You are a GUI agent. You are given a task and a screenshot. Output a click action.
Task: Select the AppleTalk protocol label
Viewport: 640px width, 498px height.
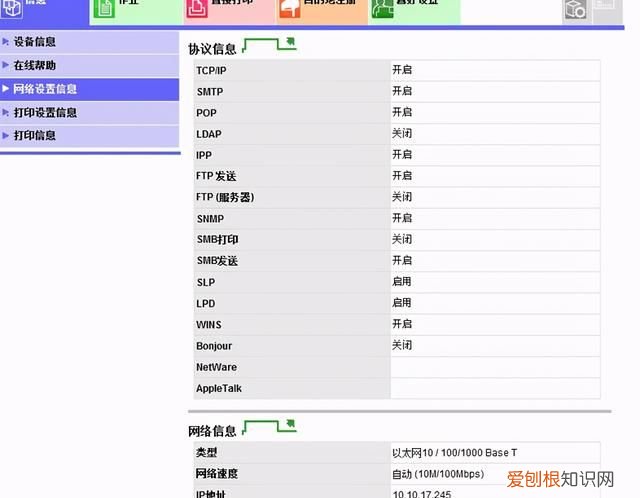(x=219, y=389)
